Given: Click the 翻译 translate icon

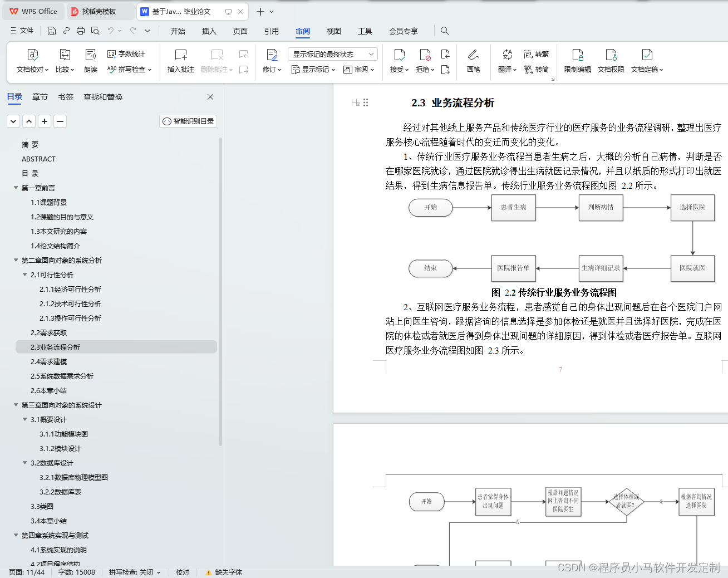Looking at the screenshot, I should (507, 55).
